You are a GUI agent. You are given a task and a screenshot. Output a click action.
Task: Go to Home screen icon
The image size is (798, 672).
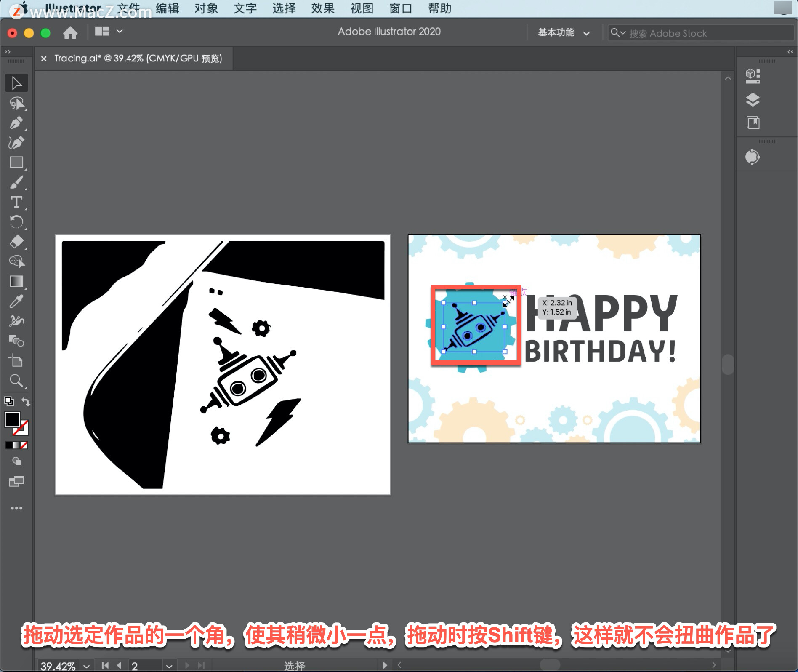point(70,32)
